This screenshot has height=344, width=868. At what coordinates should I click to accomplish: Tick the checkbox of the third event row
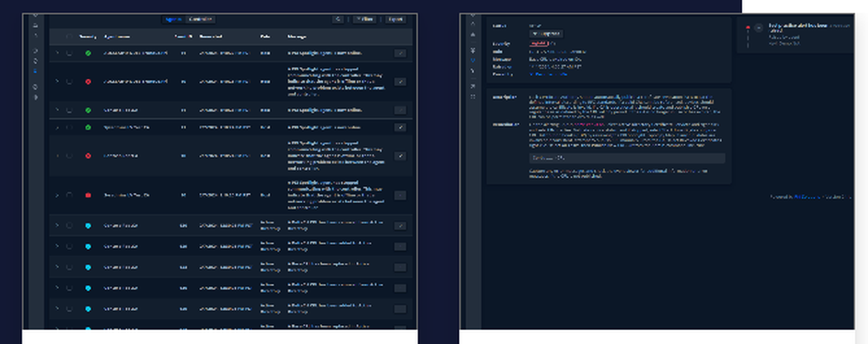coord(69,110)
